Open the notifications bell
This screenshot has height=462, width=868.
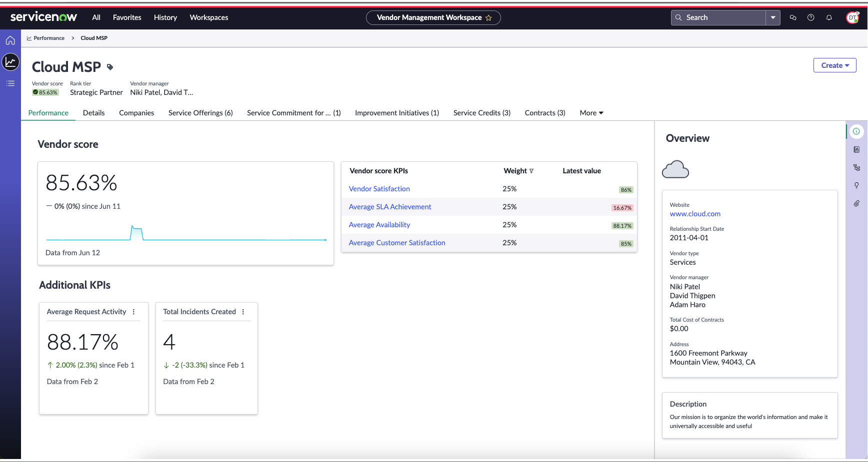(x=829, y=17)
